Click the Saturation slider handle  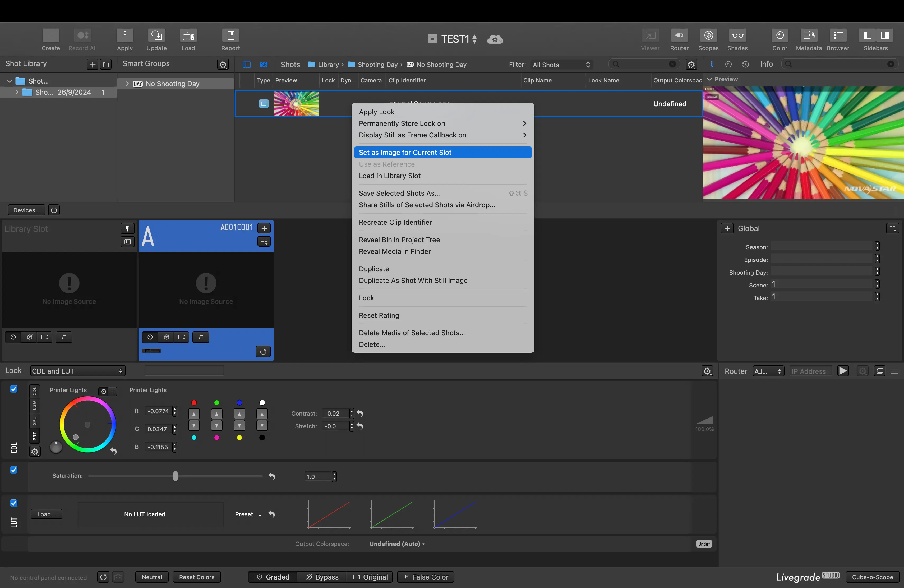175,476
